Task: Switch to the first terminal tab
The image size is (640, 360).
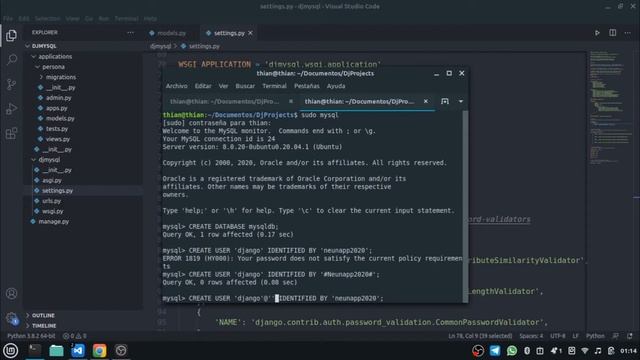Action: click(224, 101)
